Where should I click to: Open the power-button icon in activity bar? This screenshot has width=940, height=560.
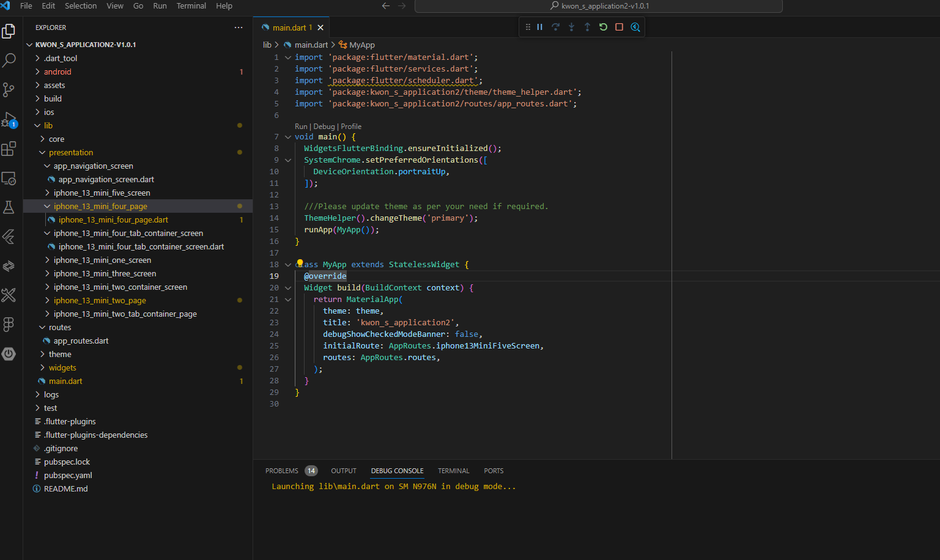pyautogui.click(x=9, y=354)
